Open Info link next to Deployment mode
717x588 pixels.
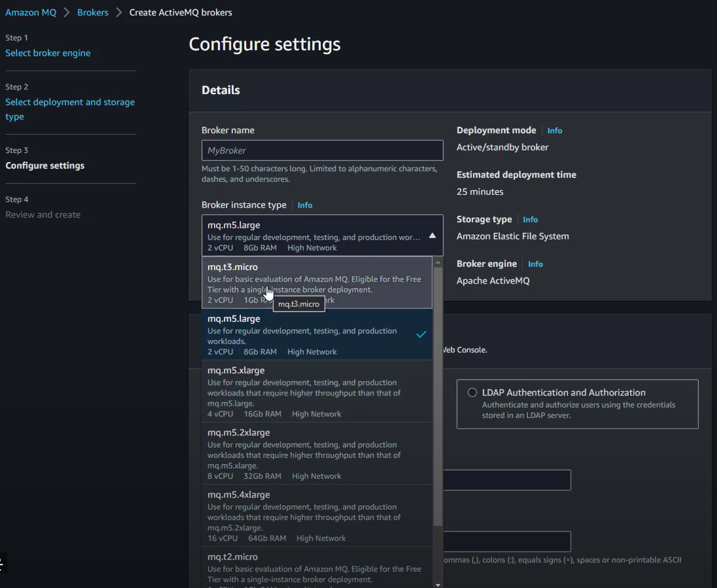pyautogui.click(x=555, y=131)
